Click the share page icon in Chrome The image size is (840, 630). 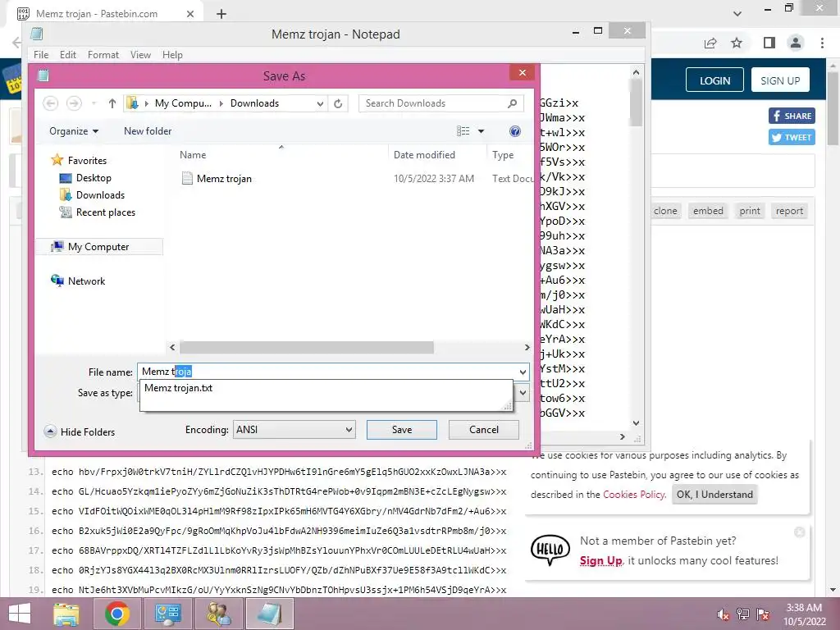coord(710,43)
